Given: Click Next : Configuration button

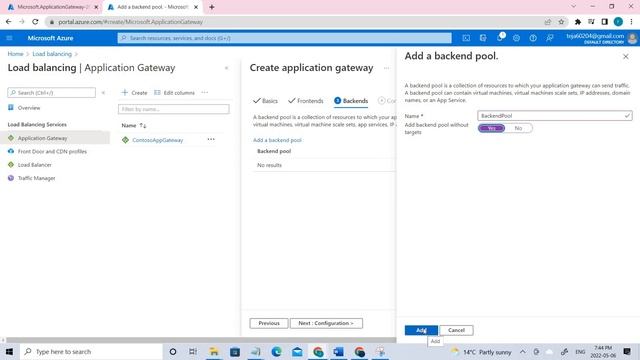Looking at the screenshot, I should 326,323.
